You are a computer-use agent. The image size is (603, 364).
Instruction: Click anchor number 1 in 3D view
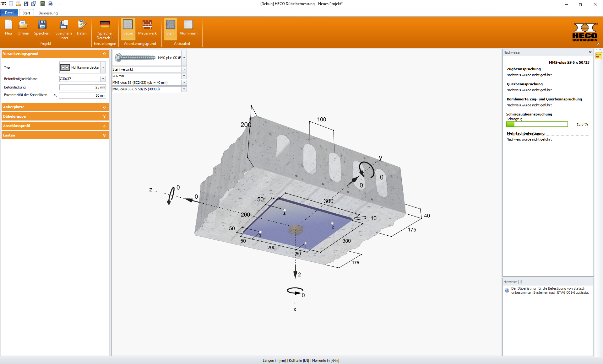(305, 245)
